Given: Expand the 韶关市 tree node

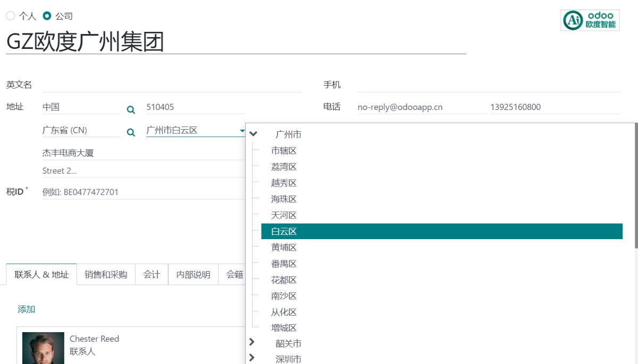Looking at the screenshot, I should click(x=252, y=343).
